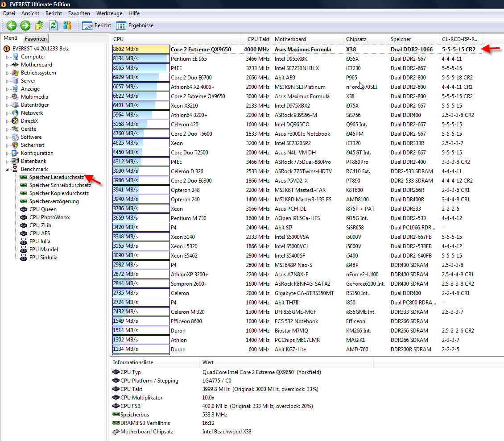
Task: Open Speicherverzögerung memory icon
Action: coord(24,201)
